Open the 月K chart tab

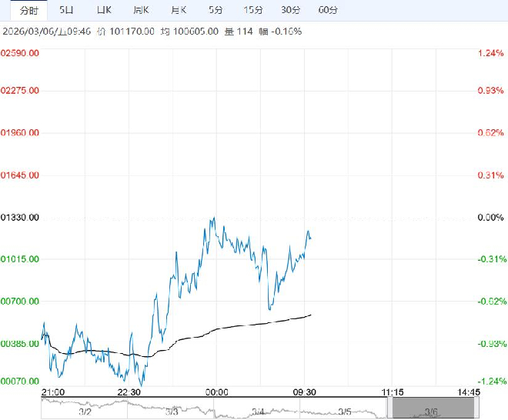point(178,10)
